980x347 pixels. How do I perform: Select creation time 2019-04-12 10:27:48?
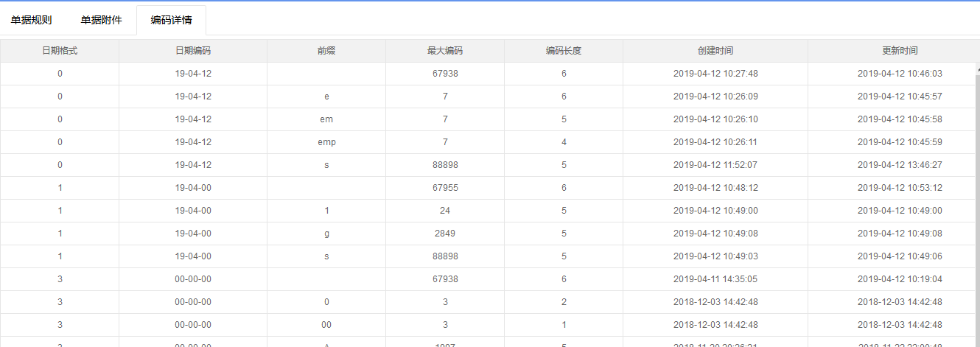(715, 74)
